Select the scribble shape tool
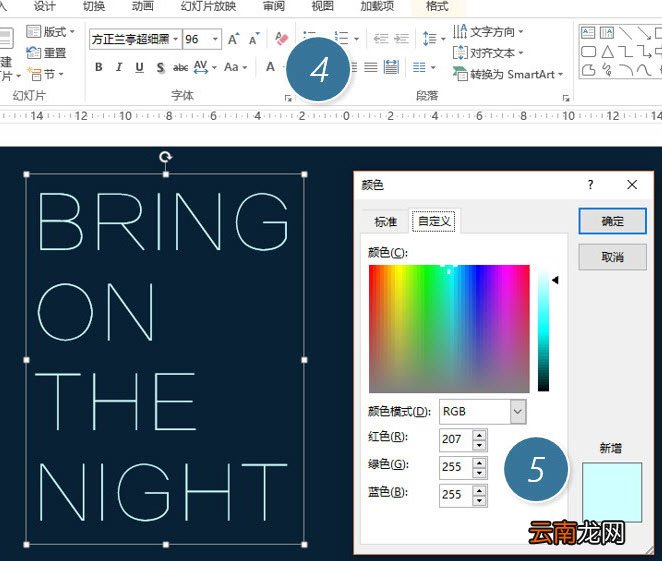The image size is (662, 561). click(607, 70)
